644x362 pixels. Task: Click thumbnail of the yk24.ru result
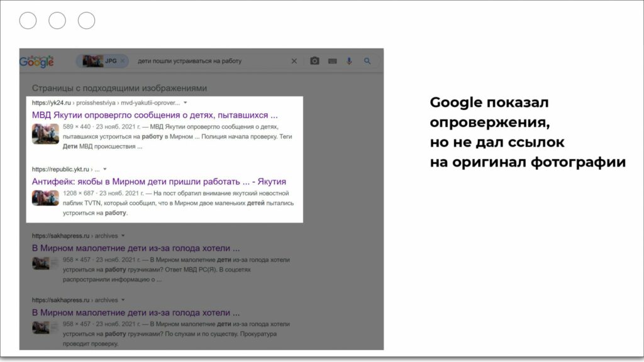tap(45, 134)
